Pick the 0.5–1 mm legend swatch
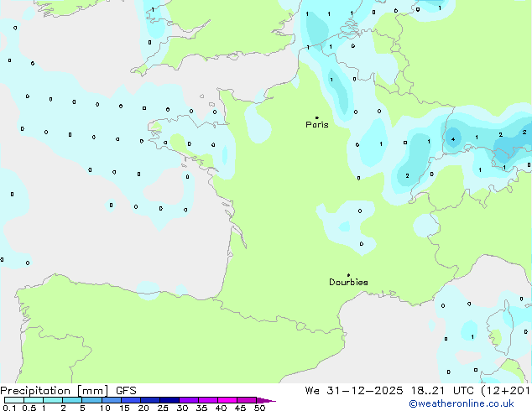The width and height of the screenshot is (532, 411). (x=34, y=400)
